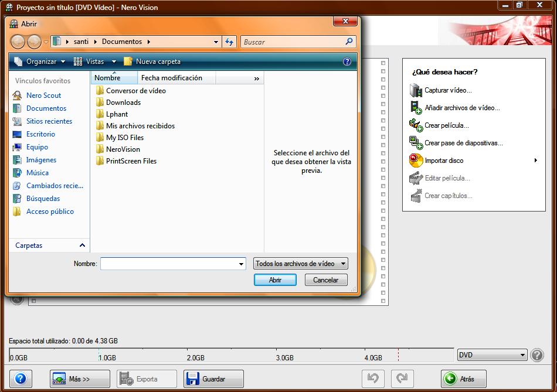The image size is (557, 392).
Task: Click santi in the address breadcrumb
Action: [x=81, y=42]
